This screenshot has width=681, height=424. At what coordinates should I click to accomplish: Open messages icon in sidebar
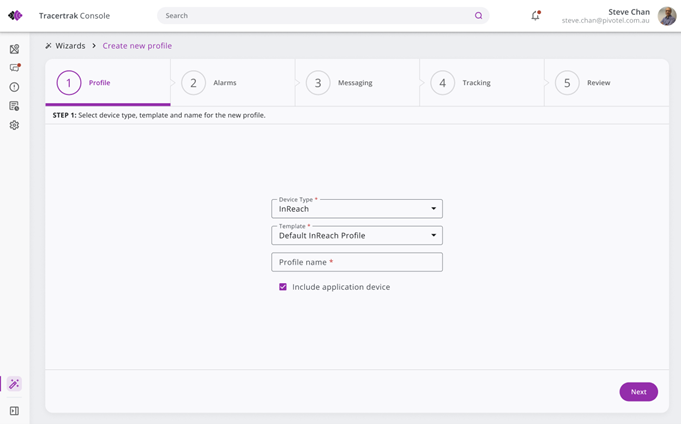click(x=14, y=68)
